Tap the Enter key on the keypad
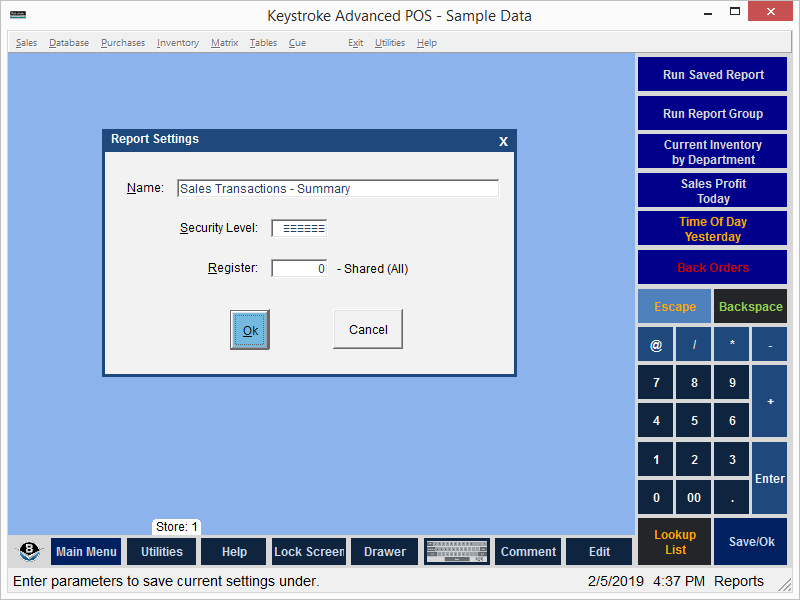This screenshot has width=800, height=600. pos(769,479)
